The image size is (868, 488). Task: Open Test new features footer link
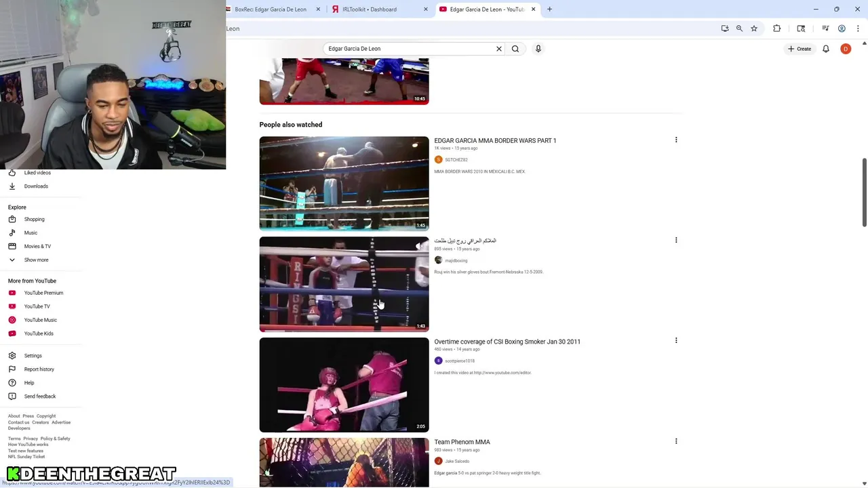[x=26, y=451]
